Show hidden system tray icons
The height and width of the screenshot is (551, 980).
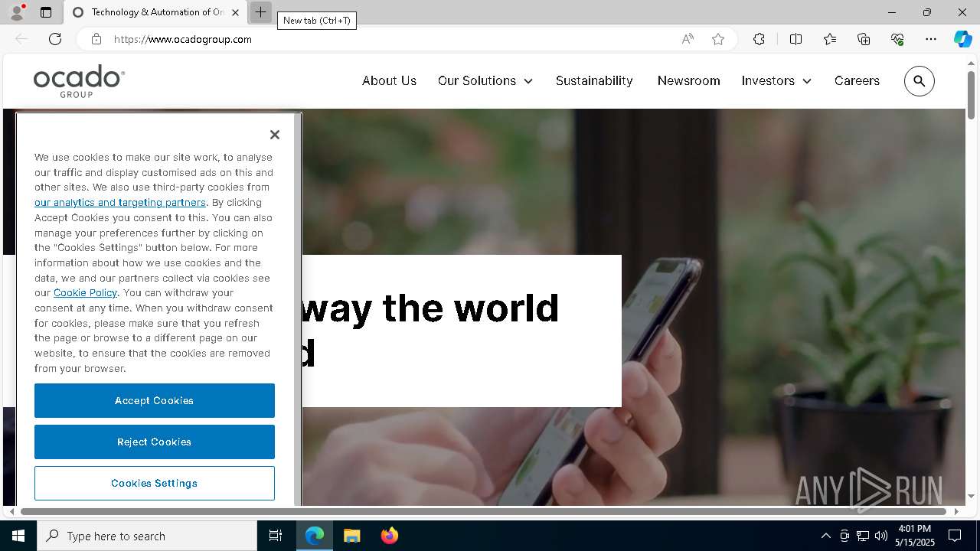point(825,536)
